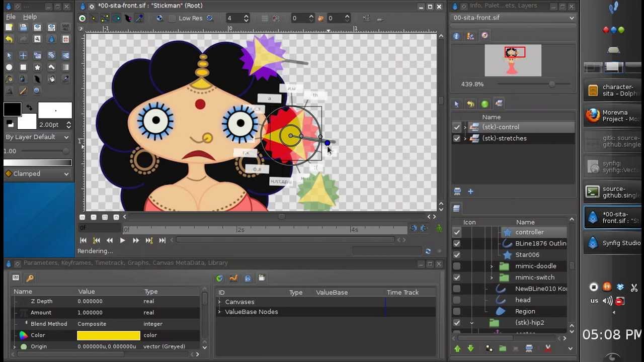This screenshot has height=362, width=644.
Task: Lower layer with green down arrow
Action: point(471,348)
